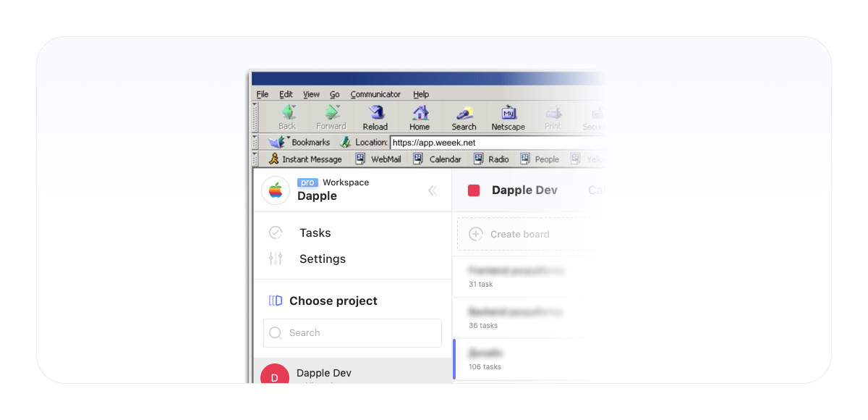Image resolution: width=868 pixels, height=420 pixels.
Task: Open the Communicator menu
Action: (x=375, y=94)
